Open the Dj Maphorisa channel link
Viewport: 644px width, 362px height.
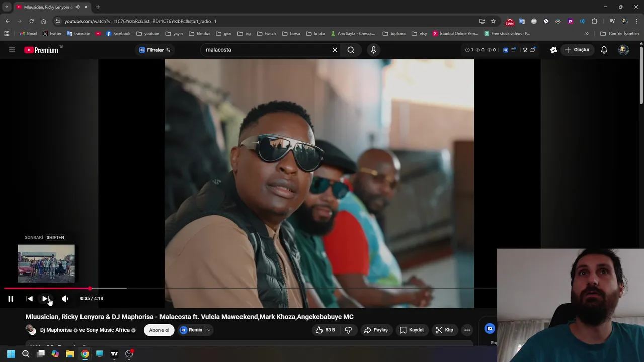(56, 330)
